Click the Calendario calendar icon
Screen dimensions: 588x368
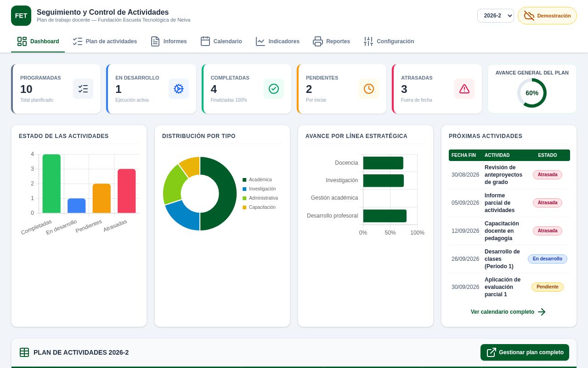205,41
